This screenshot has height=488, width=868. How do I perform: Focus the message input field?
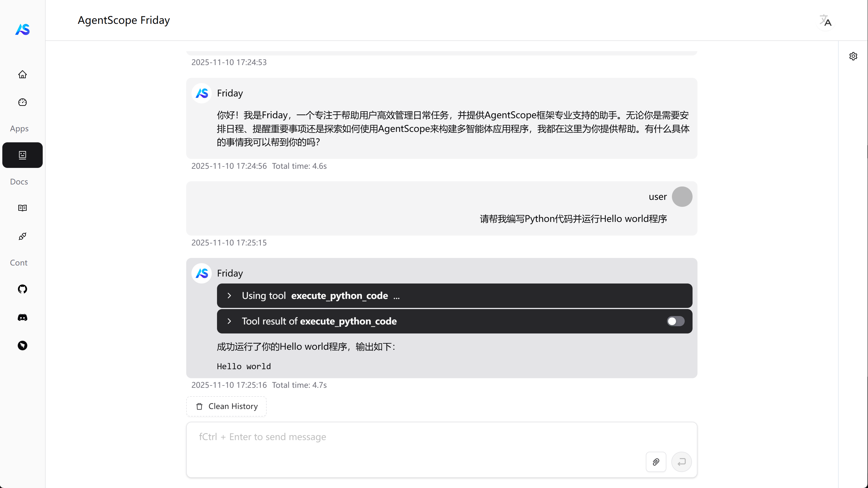442,450
